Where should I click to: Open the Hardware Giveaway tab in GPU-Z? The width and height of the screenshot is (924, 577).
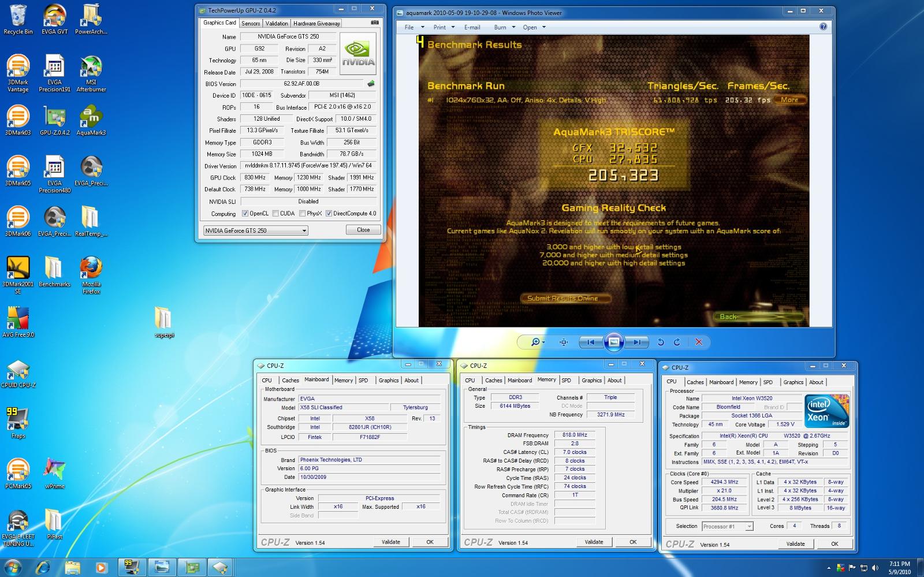tap(316, 24)
